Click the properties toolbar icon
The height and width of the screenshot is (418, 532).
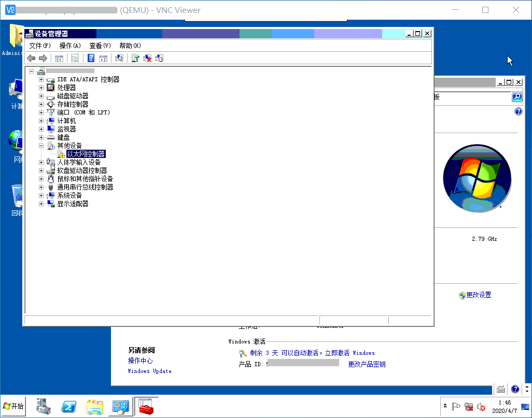[75, 59]
